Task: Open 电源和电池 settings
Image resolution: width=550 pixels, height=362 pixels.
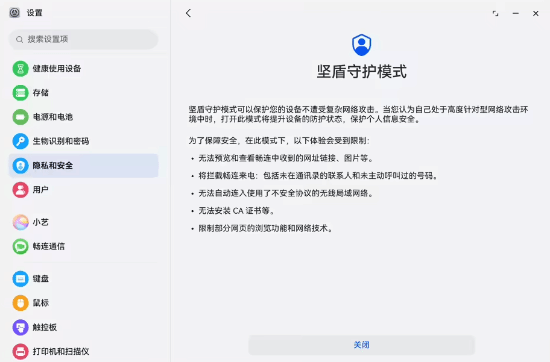Action: pyautogui.click(x=83, y=117)
